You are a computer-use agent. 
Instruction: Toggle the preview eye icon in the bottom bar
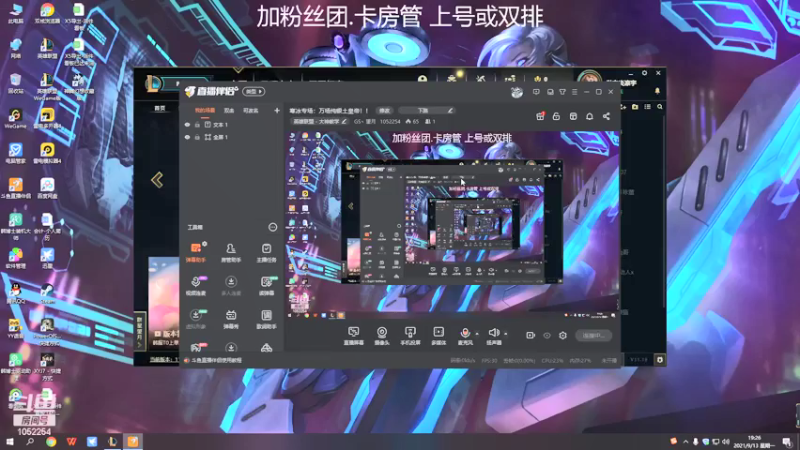coord(546,335)
